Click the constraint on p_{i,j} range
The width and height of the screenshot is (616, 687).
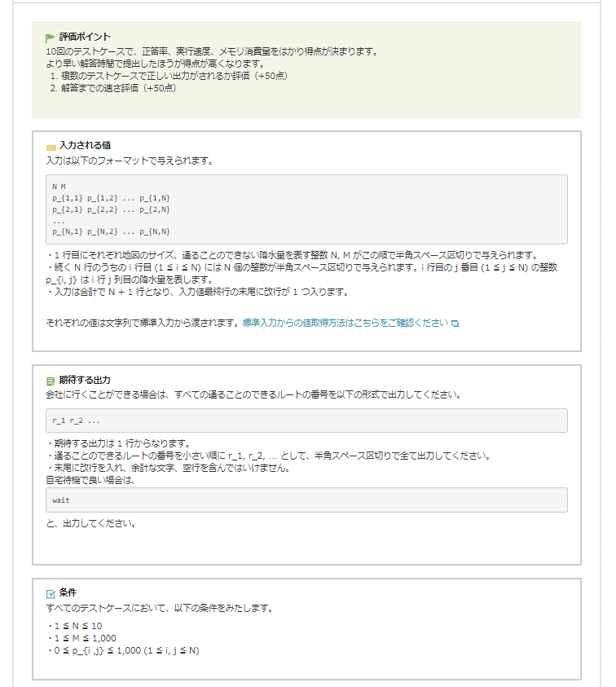124,650
